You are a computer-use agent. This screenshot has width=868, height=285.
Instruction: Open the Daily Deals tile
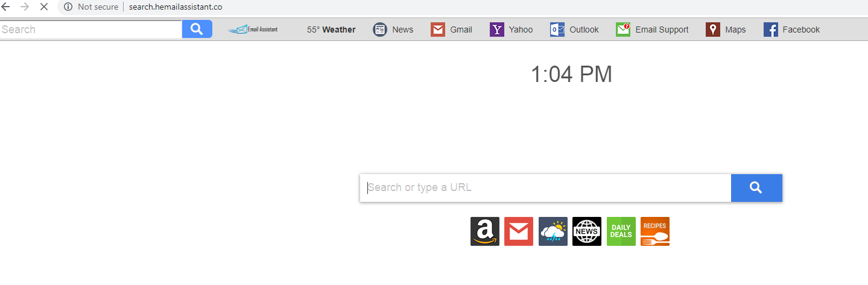tap(621, 231)
